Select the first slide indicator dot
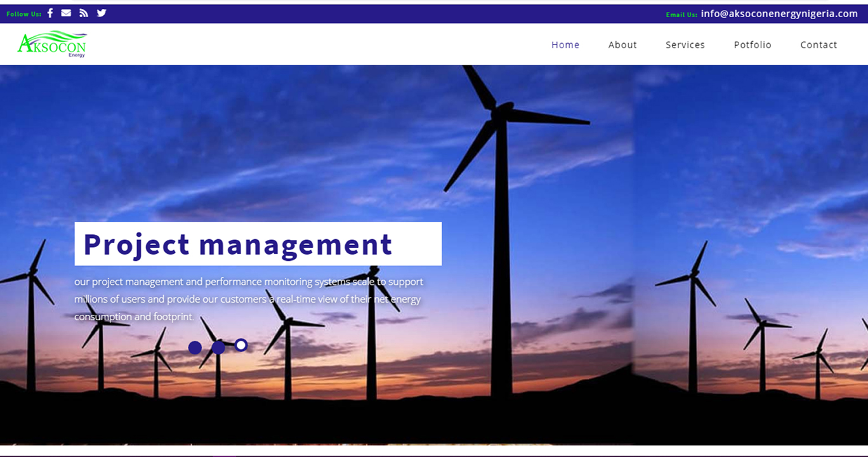 [x=195, y=347]
